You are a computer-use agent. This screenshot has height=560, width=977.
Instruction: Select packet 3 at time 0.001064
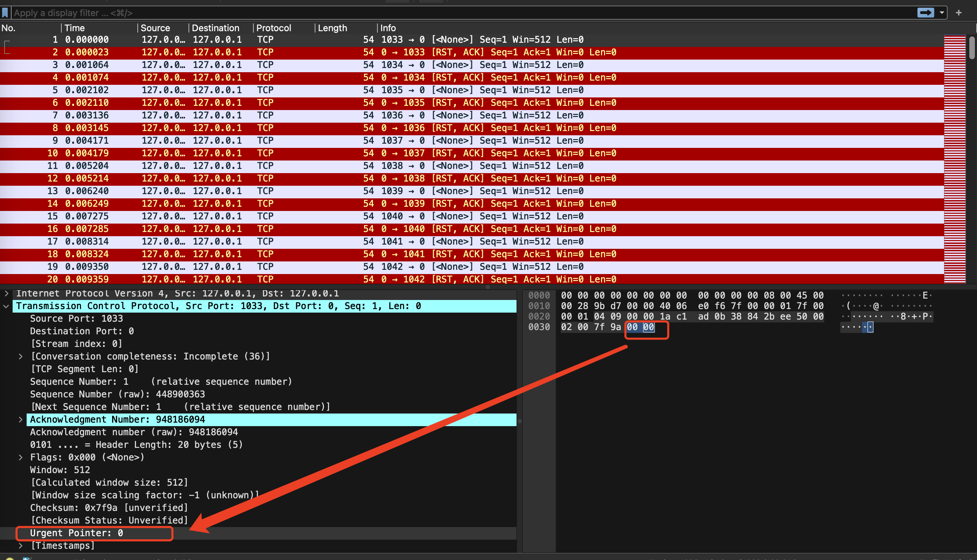(471, 65)
